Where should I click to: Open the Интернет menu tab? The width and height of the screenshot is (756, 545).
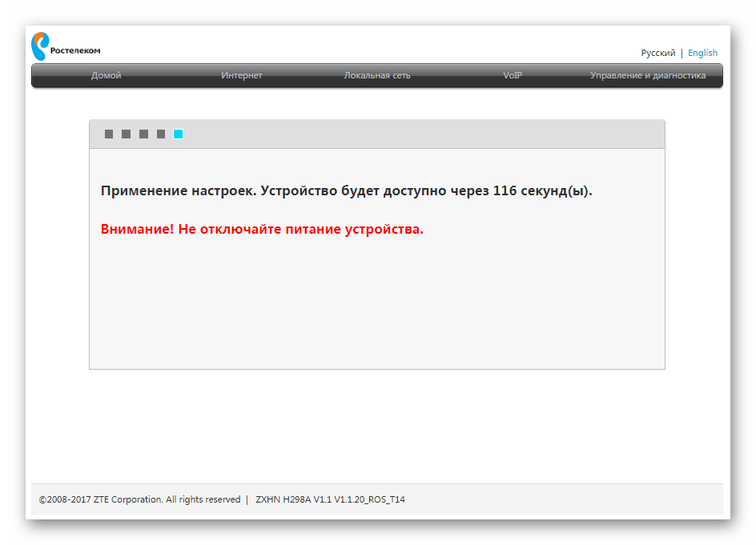[x=242, y=76]
